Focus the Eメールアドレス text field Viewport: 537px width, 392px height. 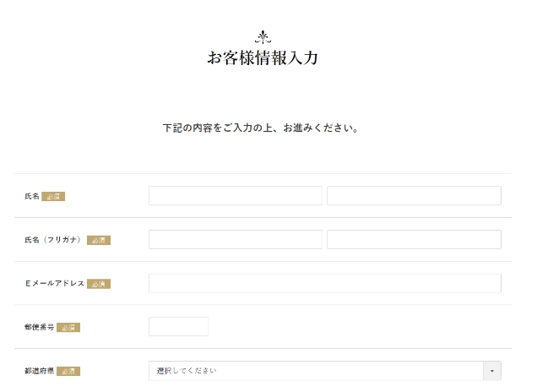pyautogui.click(x=324, y=284)
